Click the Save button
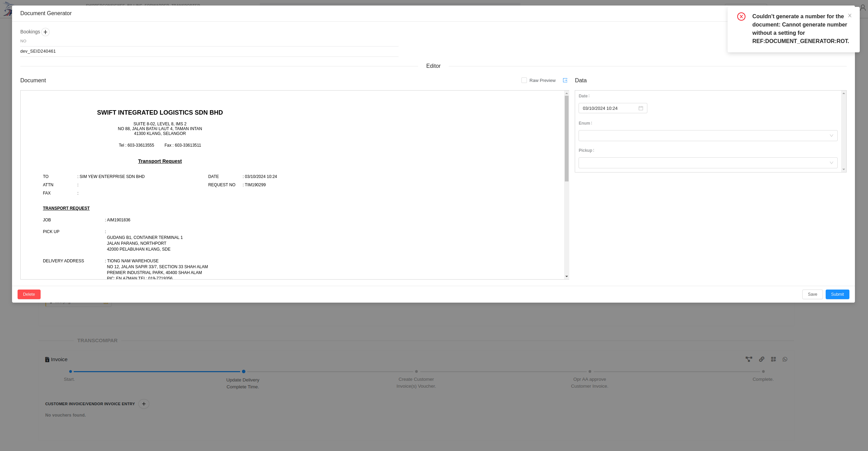 [x=812, y=294]
